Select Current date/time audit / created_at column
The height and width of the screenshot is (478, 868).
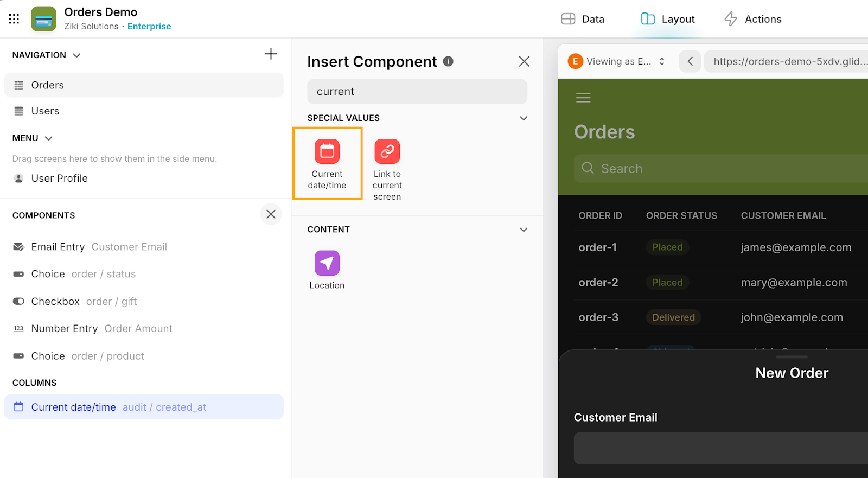click(144, 407)
